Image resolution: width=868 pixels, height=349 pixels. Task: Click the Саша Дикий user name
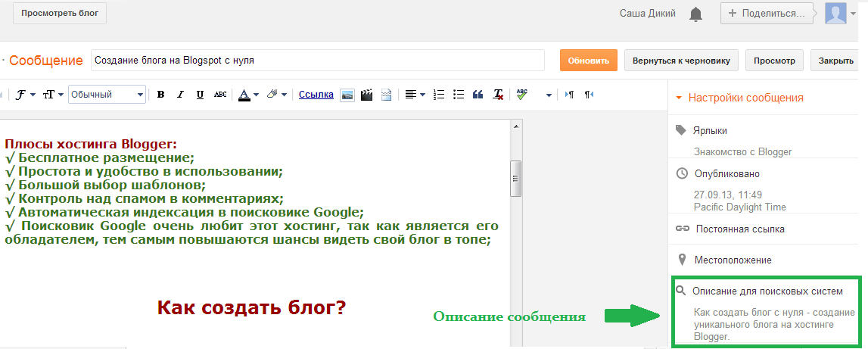coord(648,14)
